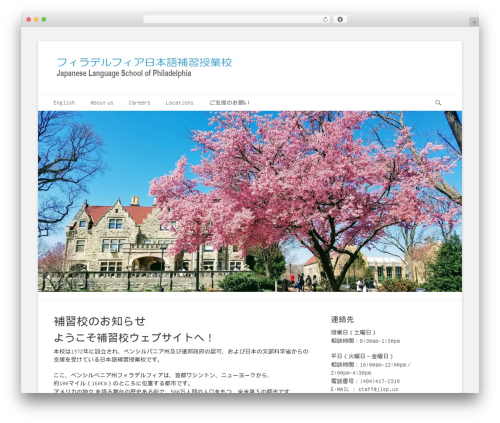
Task: Focus the browser address bar
Action: [237, 20]
